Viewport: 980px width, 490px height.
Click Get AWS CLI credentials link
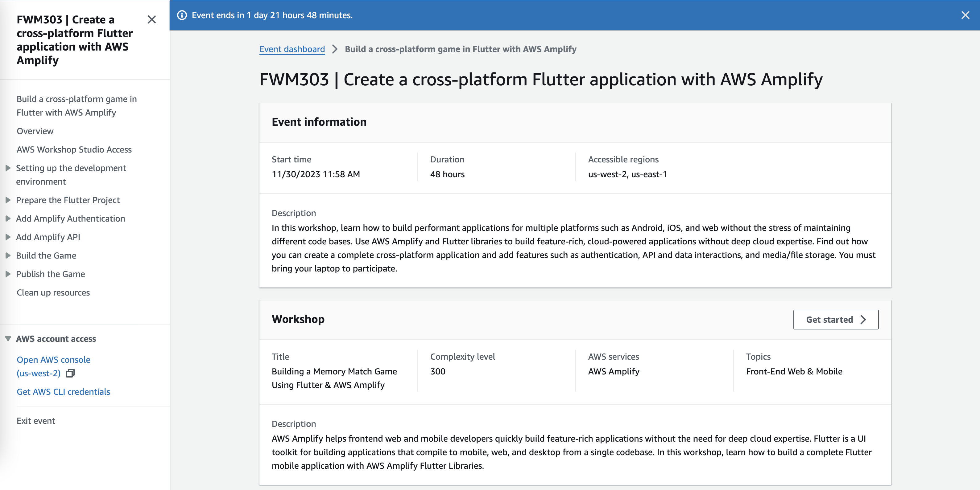click(x=63, y=392)
